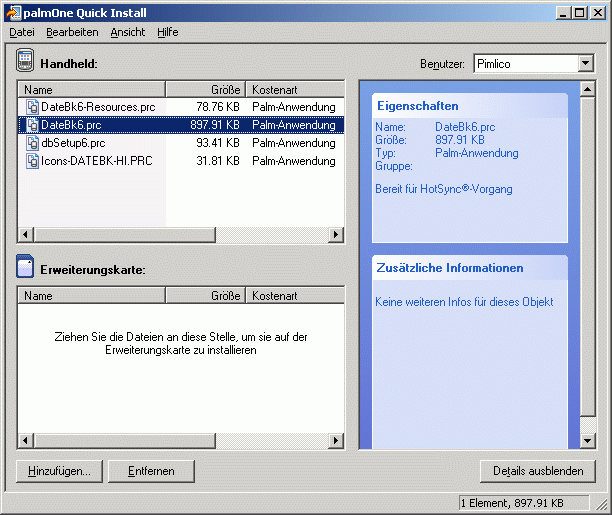Sort Handheld list by Kostenart column
This screenshot has width=612, height=515.
(x=295, y=90)
